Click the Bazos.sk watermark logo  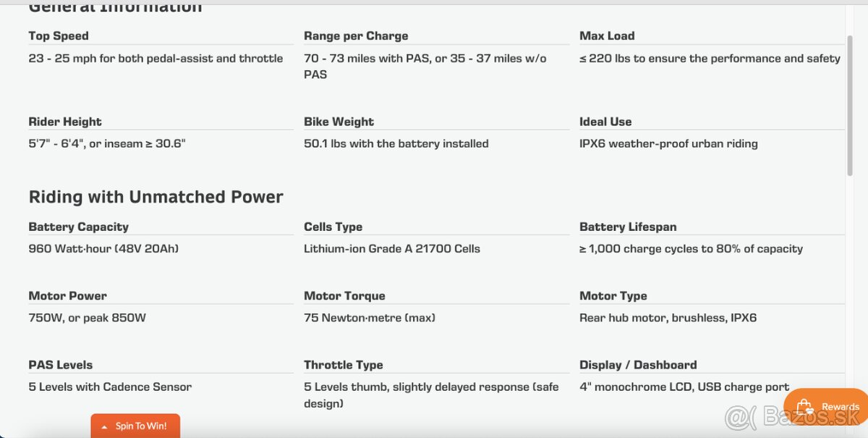(x=791, y=416)
